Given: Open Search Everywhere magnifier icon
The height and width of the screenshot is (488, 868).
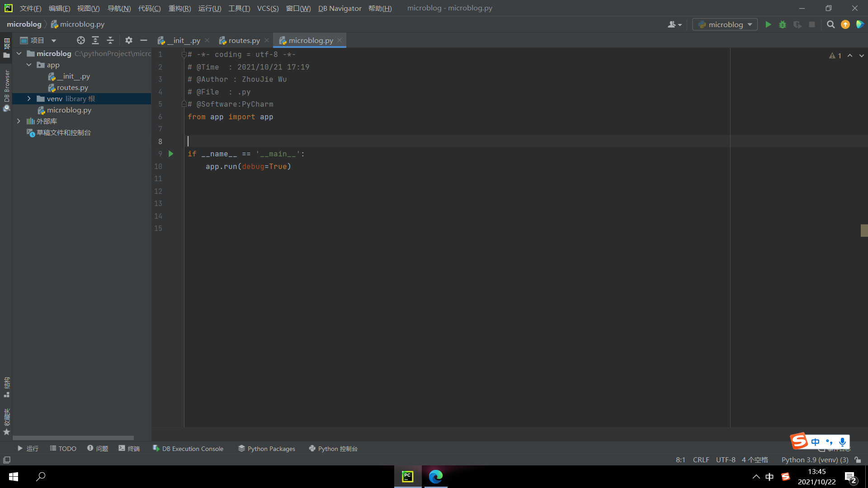Looking at the screenshot, I should (830, 25).
